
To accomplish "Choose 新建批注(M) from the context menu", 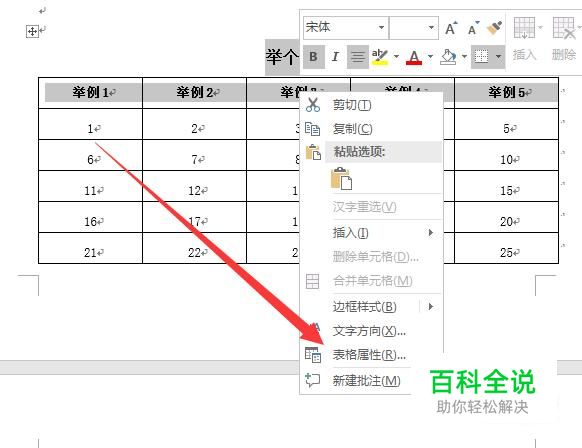I will [x=356, y=380].
